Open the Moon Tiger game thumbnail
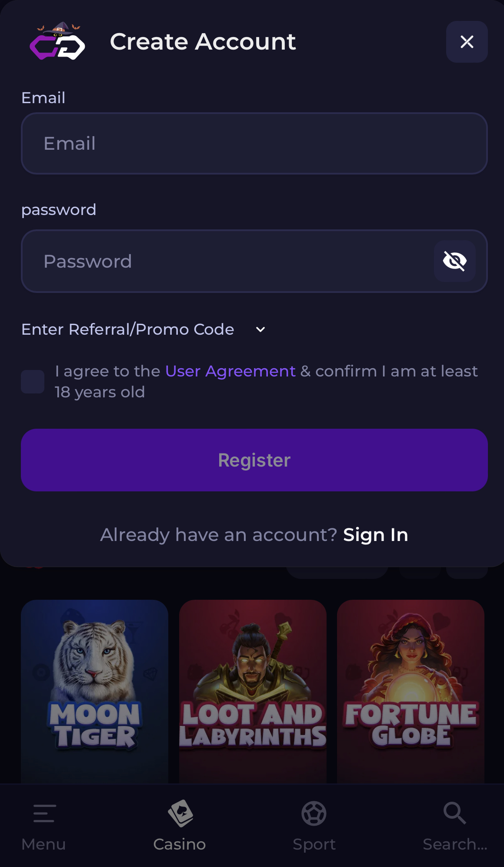Screen dimensions: 504x867 pyautogui.click(x=94, y=691)
